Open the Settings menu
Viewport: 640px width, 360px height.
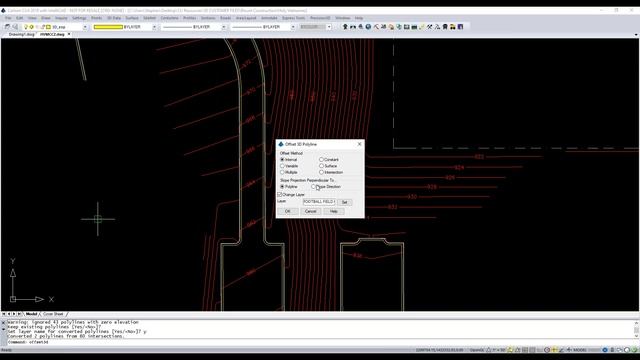click(79, 18)
